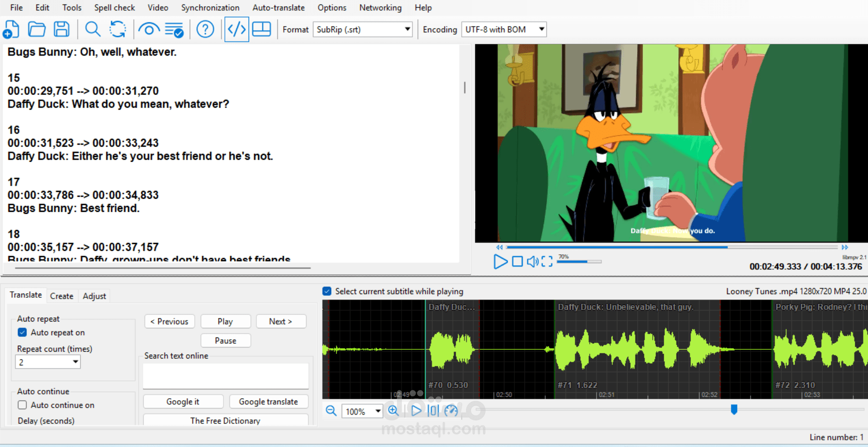Open the Auto-translate menu

click(x=279, y=8)
